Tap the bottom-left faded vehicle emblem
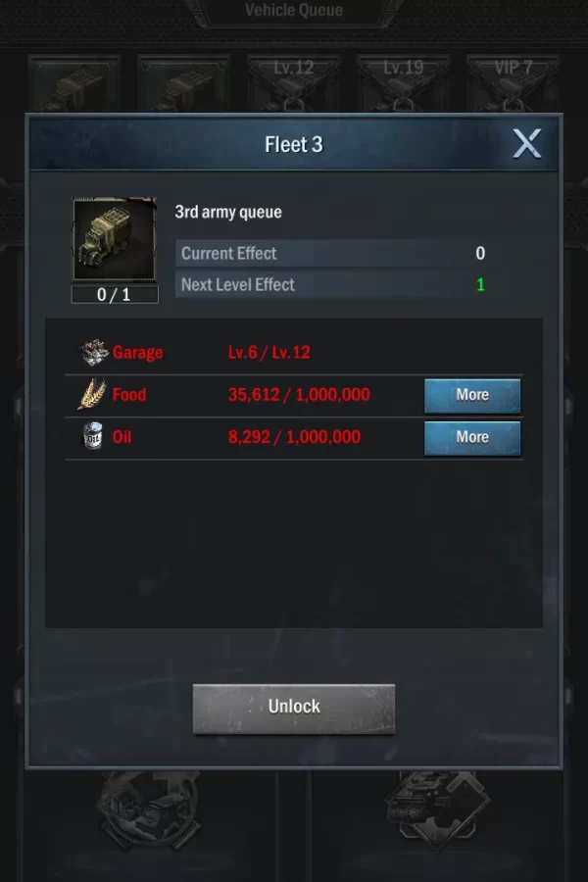The image size is (588, 882). click(149, 810)
